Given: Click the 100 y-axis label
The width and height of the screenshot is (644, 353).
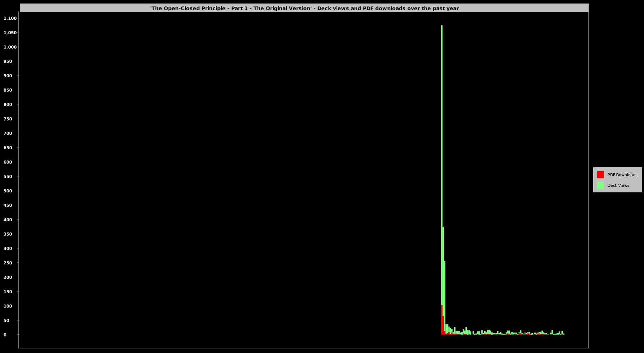Looking at the screenshot, I should [x=8, y=306].
